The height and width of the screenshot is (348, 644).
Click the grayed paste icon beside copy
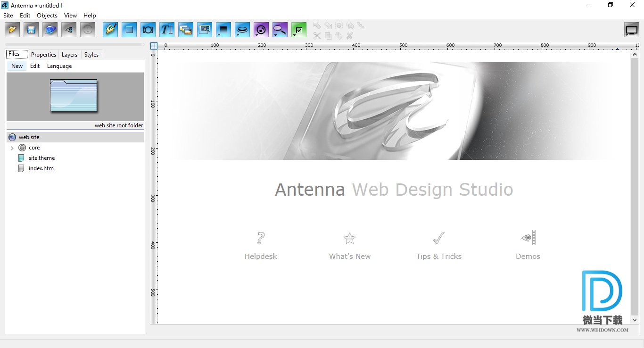pyautogui.click(x=339, y=36)
